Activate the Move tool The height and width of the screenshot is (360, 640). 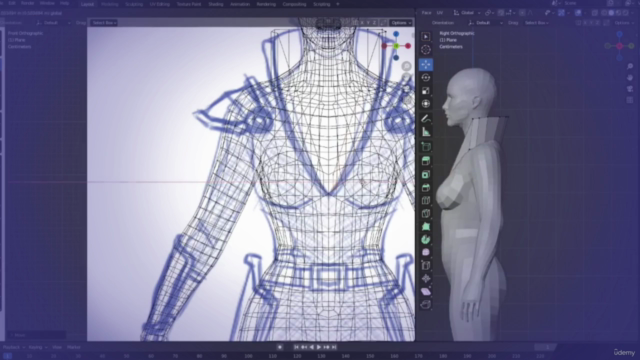pyautogui.click(x=426, y=64)
